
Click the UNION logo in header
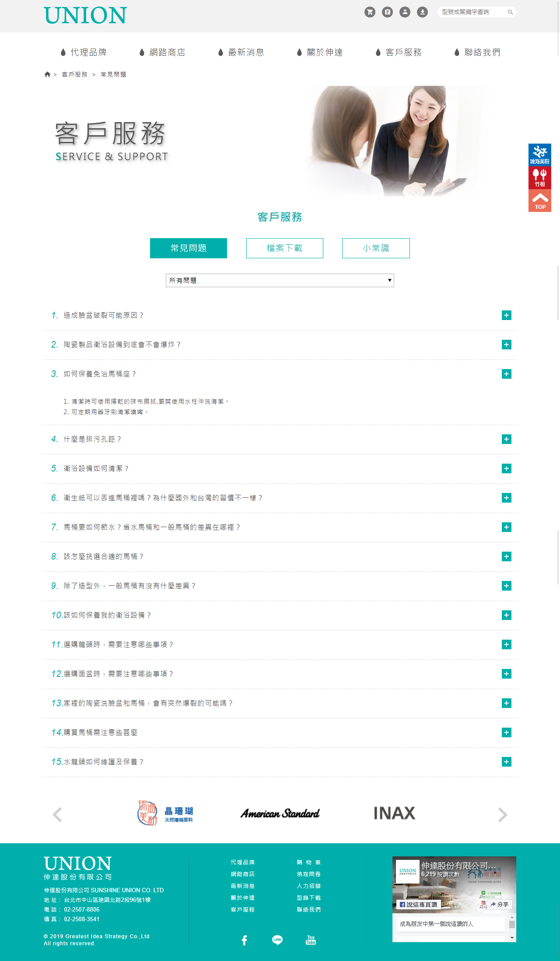coord(85,15)
